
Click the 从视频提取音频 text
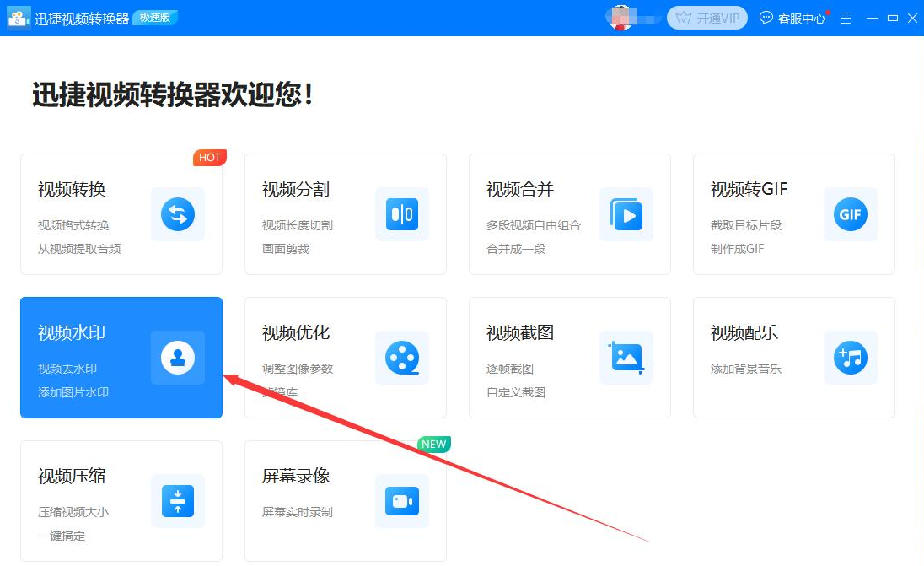[79, 249]
